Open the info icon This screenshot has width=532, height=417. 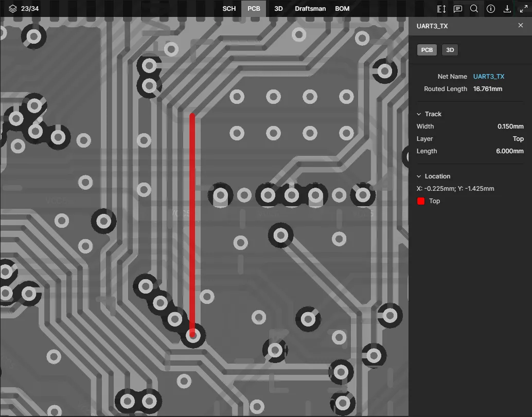[x=491, y=9]
